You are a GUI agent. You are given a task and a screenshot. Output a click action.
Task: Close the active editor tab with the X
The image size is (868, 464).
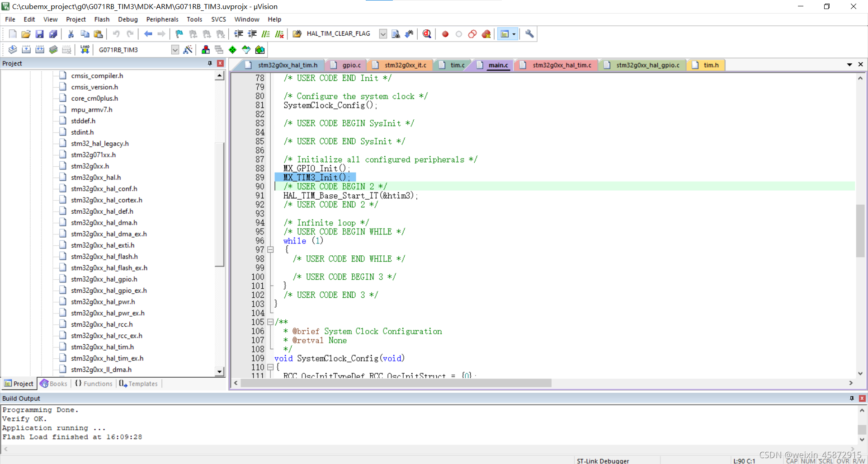point(861,65)
